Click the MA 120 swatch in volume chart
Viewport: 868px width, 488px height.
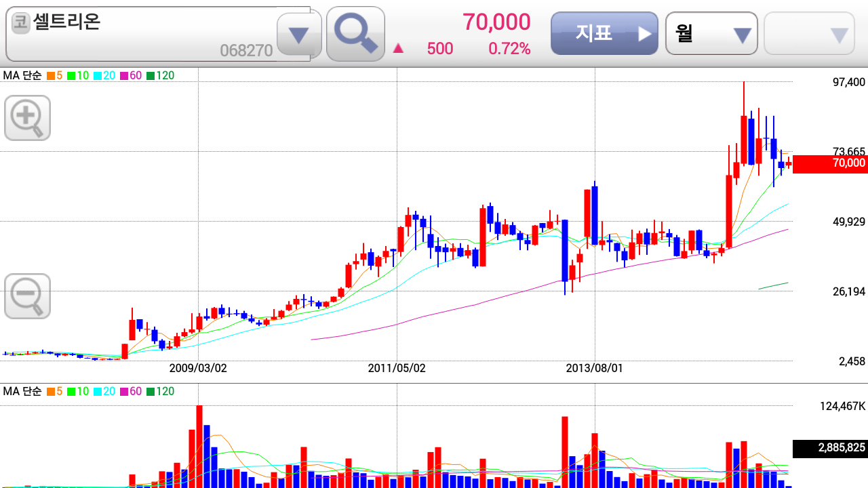pos(150,392)
